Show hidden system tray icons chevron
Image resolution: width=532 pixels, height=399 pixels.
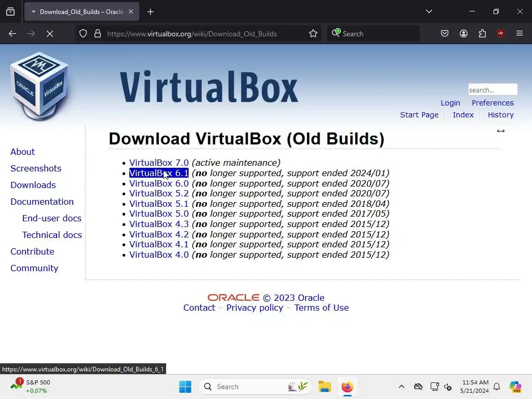point(402,387)
